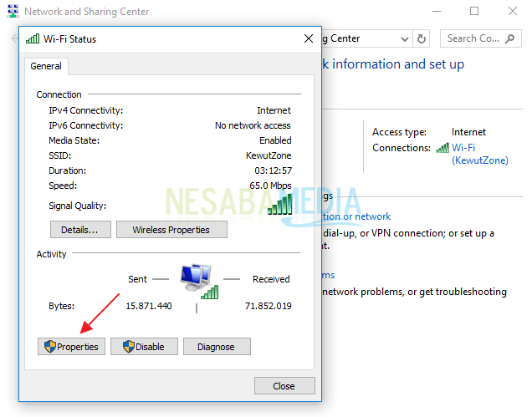This screenshot has width=532, height=417.
Task: Click the network computers activity icon
Action: (x=199, y=282)
